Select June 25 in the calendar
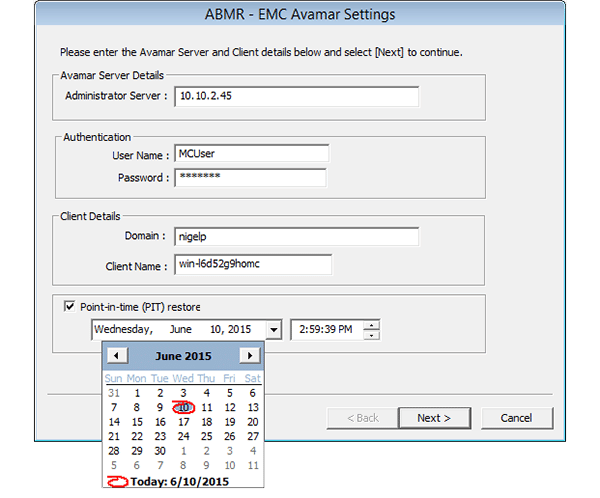 pyautogui.click(x=207, y=437)
